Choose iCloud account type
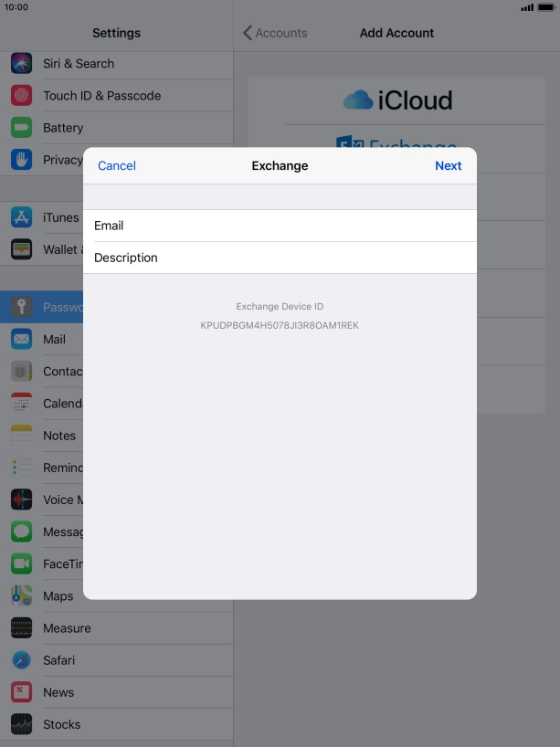 397,100
